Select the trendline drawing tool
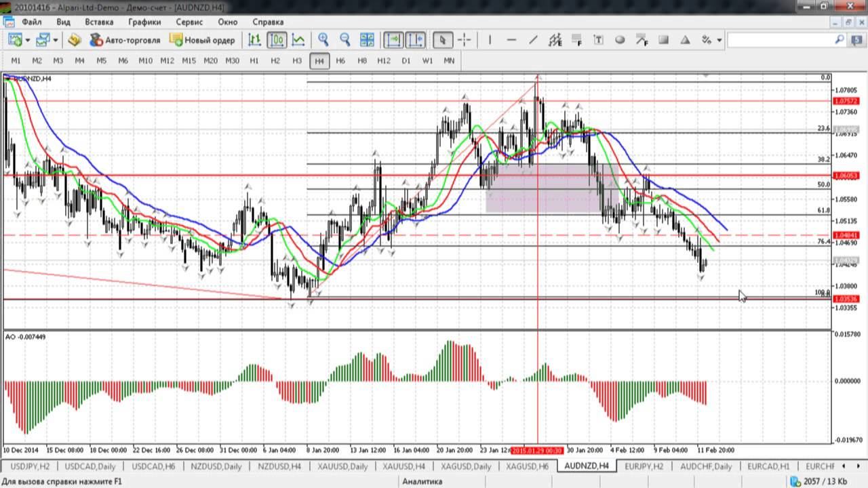Viewport: 868px width, 488px height. [533, 40]
